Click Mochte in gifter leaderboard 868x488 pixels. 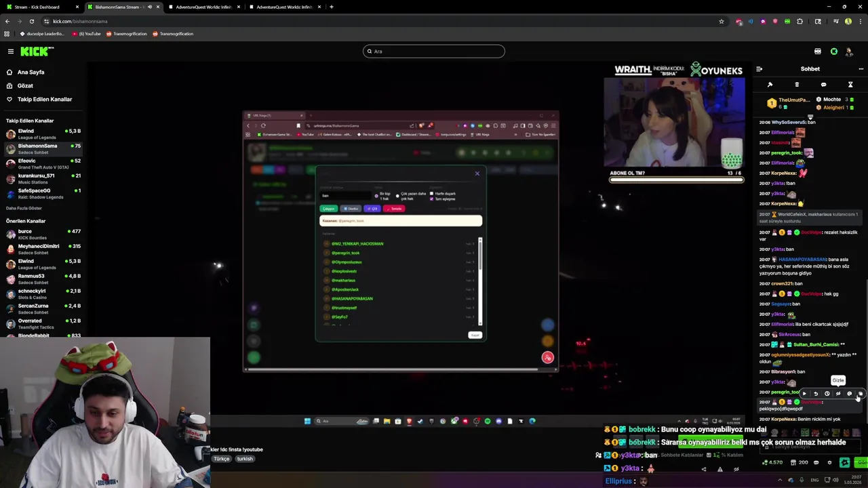[835, 100]
